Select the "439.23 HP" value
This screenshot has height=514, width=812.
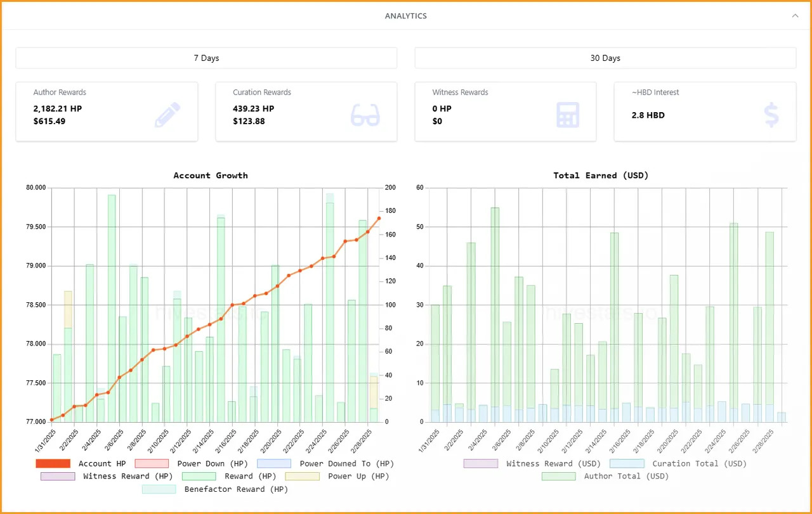pyautogui.click(x=254, y=109)
